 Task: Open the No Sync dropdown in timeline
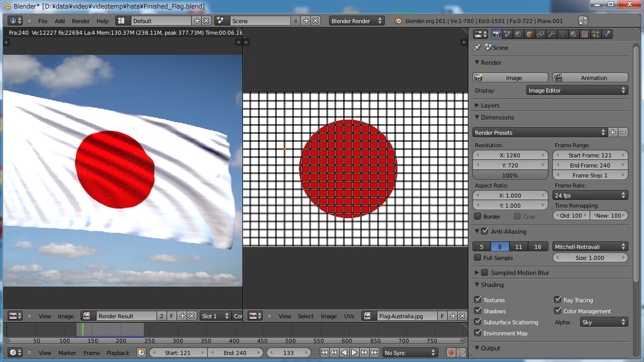(x=410, y=352)
